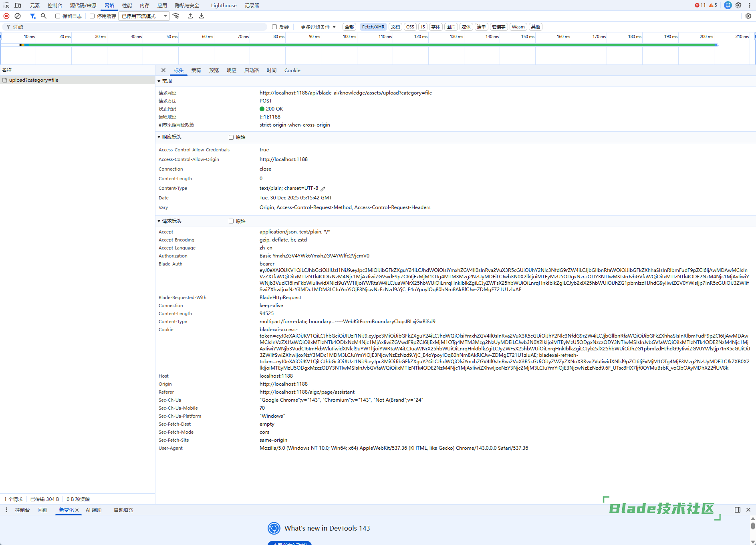Click the stop recording network log icon

pyautogui.click(x=6, y=16)
